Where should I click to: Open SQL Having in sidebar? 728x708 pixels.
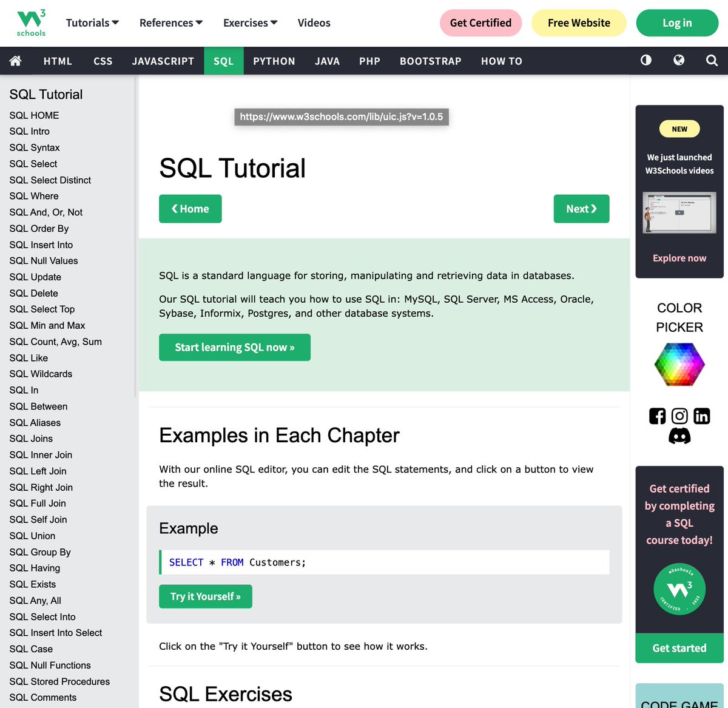pyautogui.click(x=35, y=568)
